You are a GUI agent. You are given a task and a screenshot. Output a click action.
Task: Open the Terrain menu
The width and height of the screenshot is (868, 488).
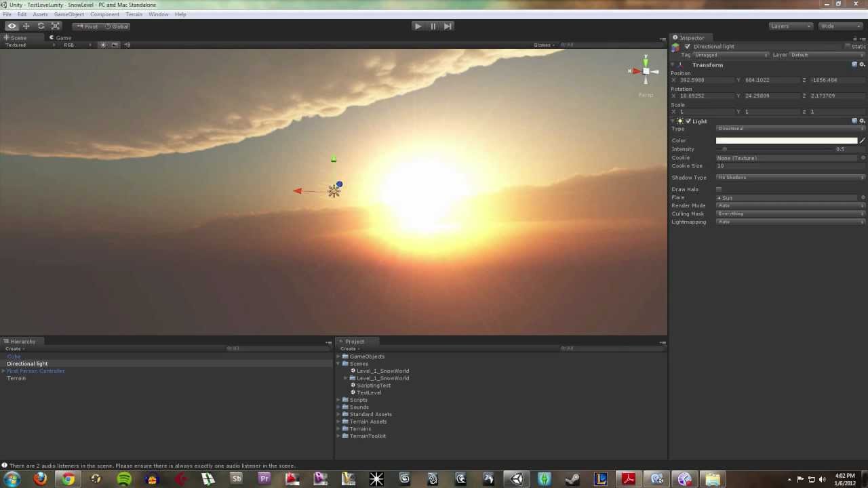134,14
